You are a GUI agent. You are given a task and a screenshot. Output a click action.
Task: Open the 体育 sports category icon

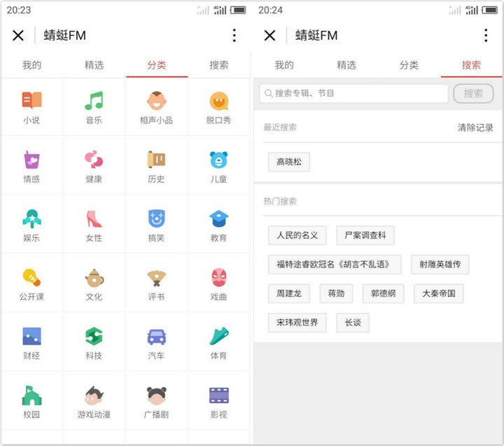(219, 336)
